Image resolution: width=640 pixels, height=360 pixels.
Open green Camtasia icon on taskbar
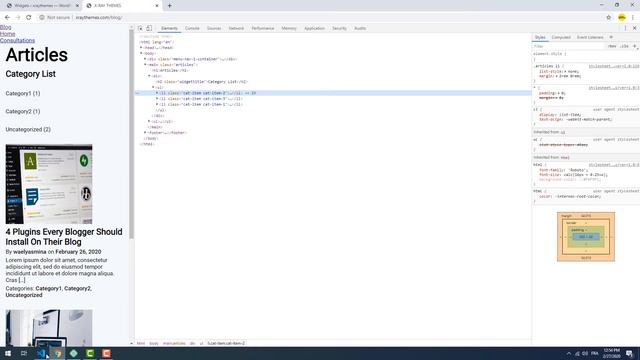tap(90, 353)
